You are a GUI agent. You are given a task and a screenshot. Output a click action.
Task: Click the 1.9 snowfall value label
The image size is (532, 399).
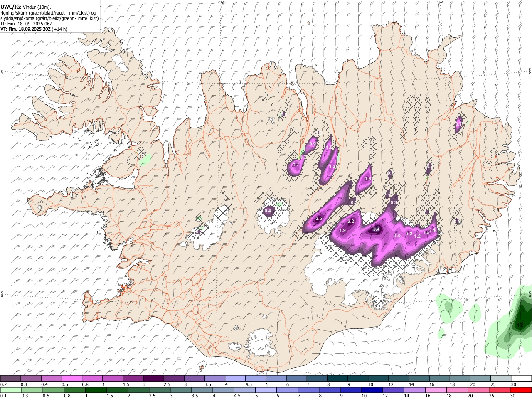point(343,230)
